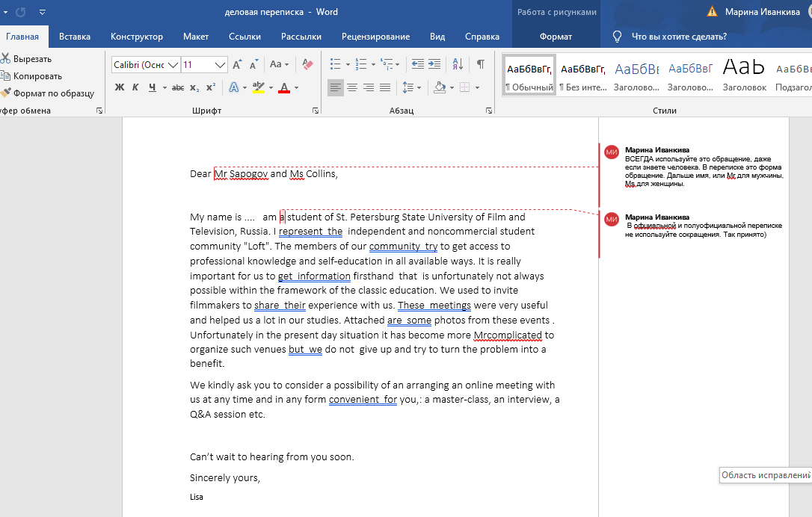Open the Справка ribbon tab
The height and width of the screenshot is (517, 812).
point(482,37)
